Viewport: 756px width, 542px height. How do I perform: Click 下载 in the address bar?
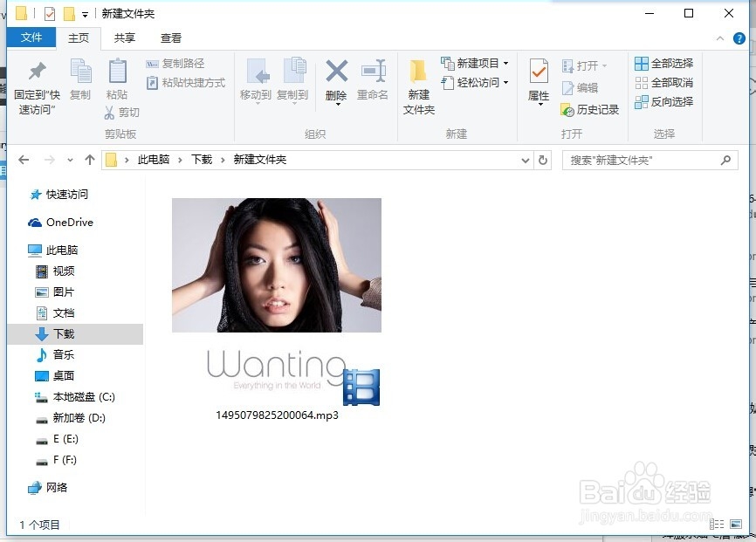pyautogui.click(x=202, y=160)
